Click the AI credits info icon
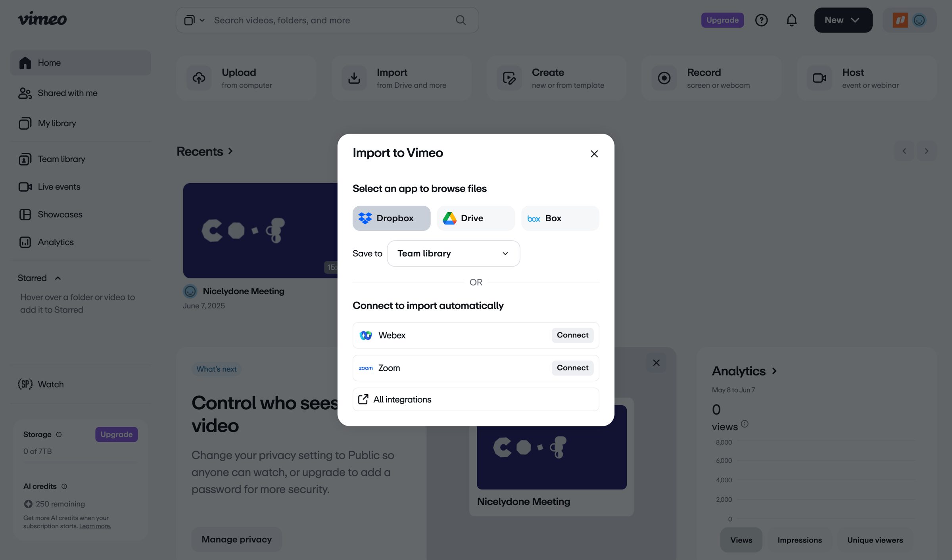 pos(64,486)
